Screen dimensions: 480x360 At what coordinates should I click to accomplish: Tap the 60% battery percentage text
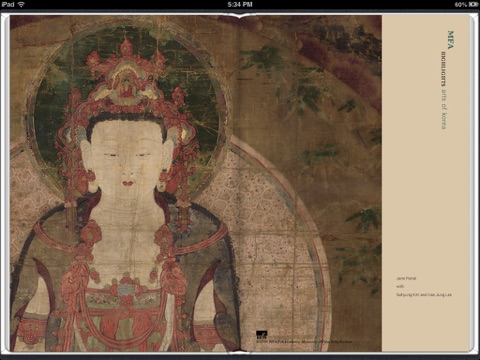coord(461,4)
